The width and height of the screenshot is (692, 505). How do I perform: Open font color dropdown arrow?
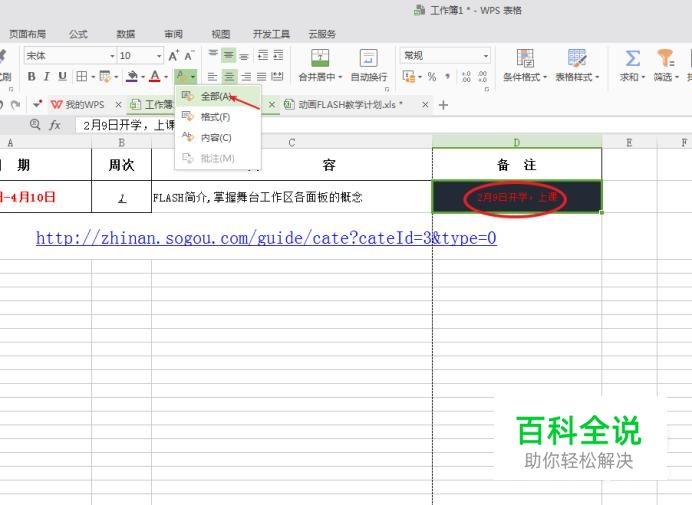(x=166, y=77)
